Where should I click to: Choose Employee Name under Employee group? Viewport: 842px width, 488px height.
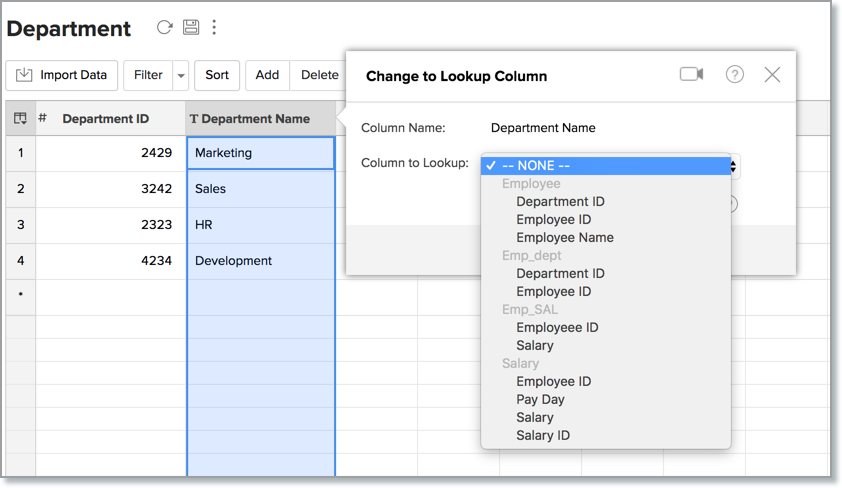click(564, 238)
